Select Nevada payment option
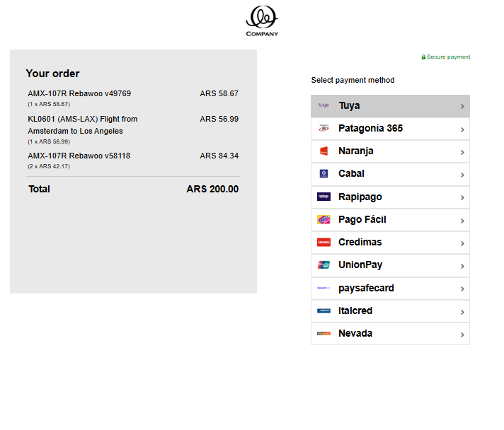504x430 pixels. click(390, 334)
